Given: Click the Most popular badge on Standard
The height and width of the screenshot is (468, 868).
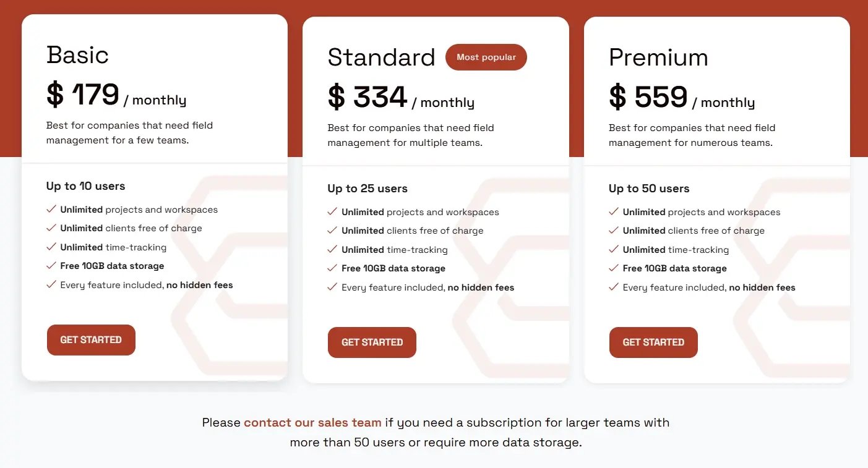Looking at the screenshot, I should point(486,57).
